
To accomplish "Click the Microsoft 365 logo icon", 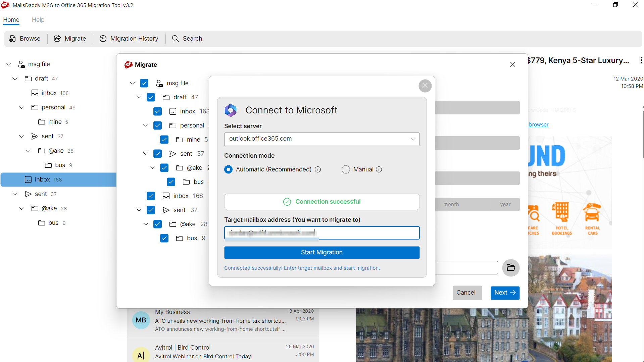I will pos(231,110).
